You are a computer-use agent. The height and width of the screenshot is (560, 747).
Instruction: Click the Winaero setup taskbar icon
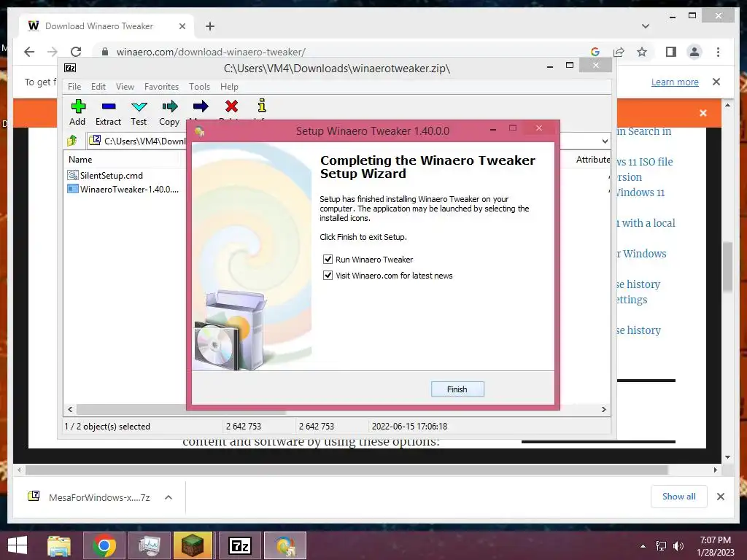pos(285,545)
